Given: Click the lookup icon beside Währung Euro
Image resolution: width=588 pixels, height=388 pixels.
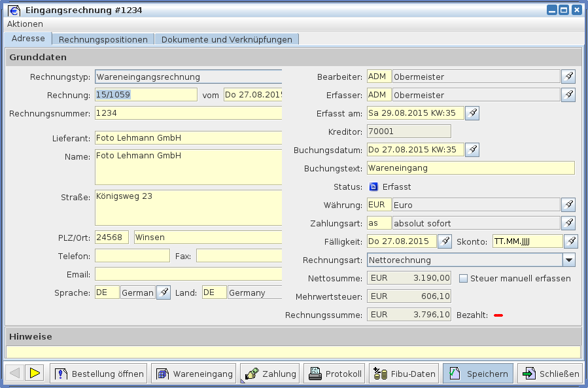Looking at the screenshot, I should 568,205.
